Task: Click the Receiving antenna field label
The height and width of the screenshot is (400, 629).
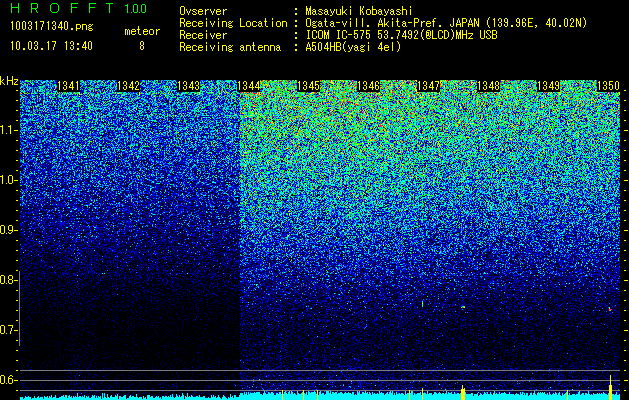Action: [x=230, y=47]
